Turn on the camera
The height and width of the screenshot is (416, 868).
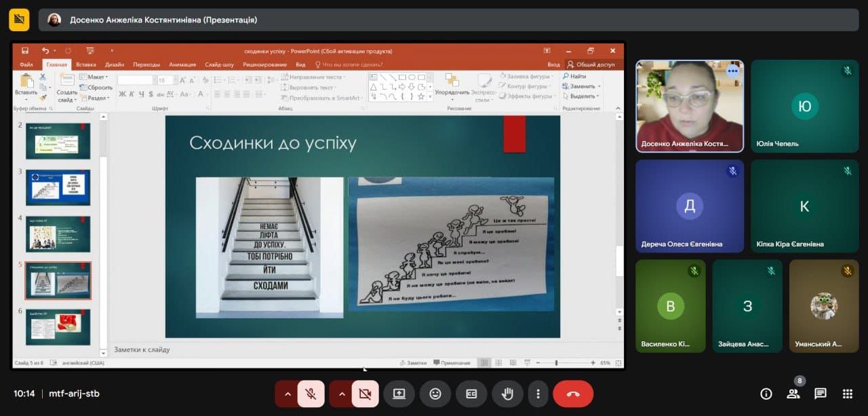coord(365,394)
